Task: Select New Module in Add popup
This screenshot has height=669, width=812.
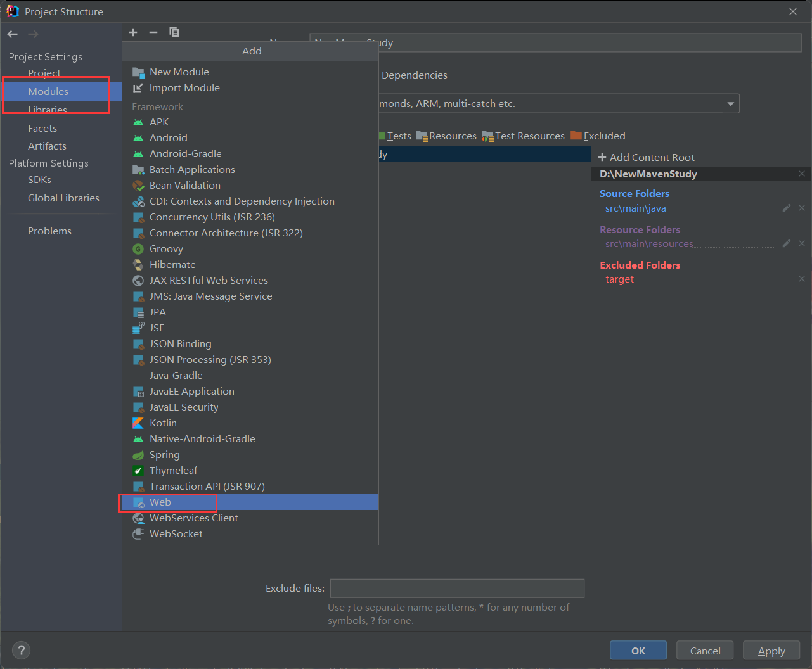Action: pos(179,72)
